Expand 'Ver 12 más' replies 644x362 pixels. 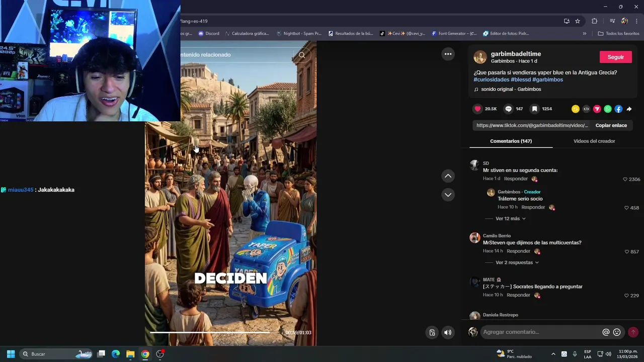pos(510,219)
